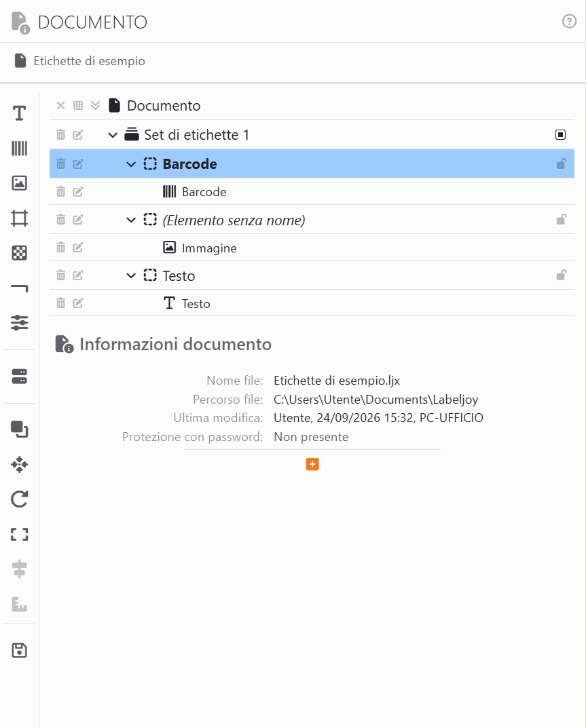Toggle lock on the Barcode element
This screenshot has height=728, width=586.
click(x=561, y=164)
